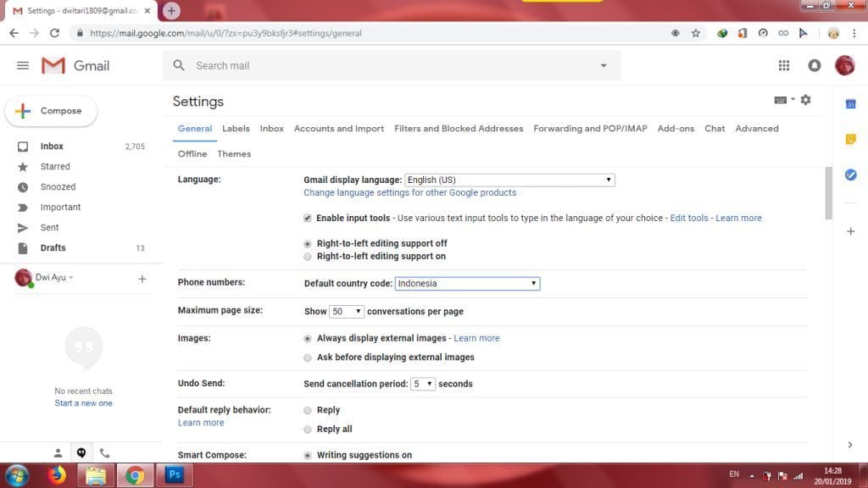Select Ask before displaying external images

point(308,358)
